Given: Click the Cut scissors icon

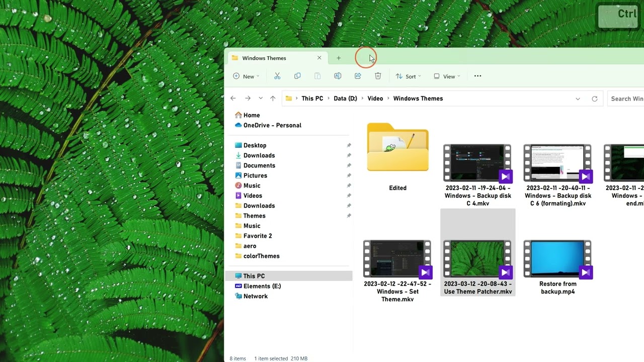Looking at the screenshot, I should 277,76.
